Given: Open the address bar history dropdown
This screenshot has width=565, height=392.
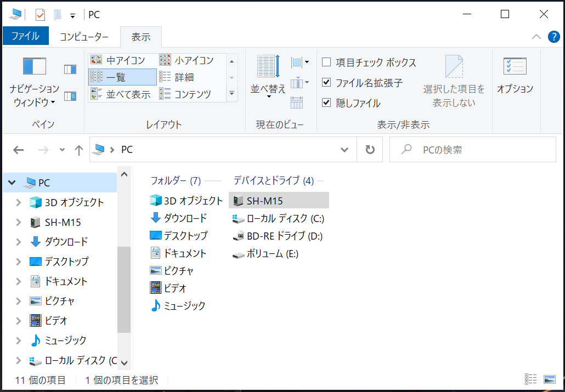Looking at the screenshot, I should (344, 150).
